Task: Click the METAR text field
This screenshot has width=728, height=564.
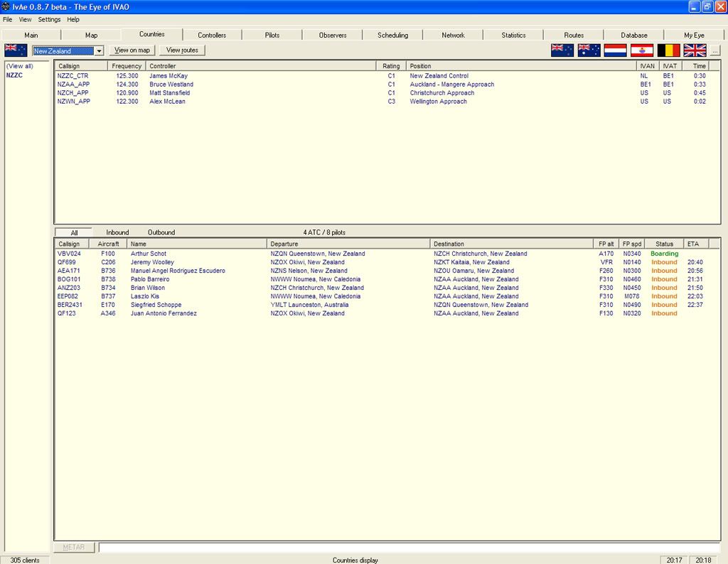Action: tap(409, 548)
